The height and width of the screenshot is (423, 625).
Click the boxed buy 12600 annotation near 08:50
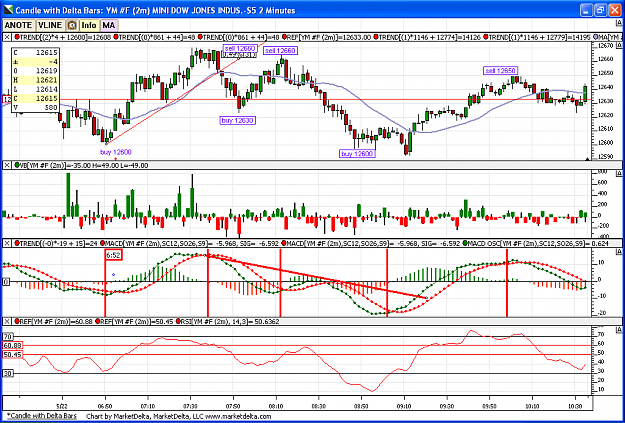pyautogui.click(x=358, y=153)
